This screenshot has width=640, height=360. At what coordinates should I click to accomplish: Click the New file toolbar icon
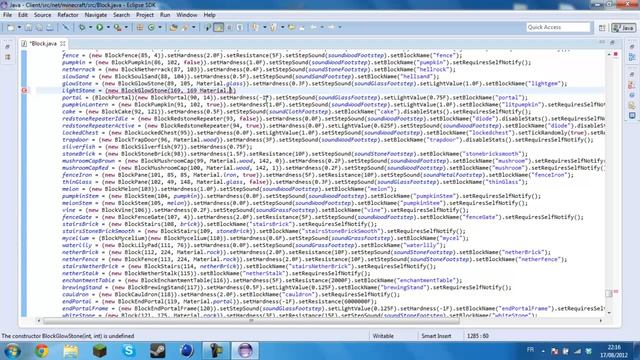point(11,27)
